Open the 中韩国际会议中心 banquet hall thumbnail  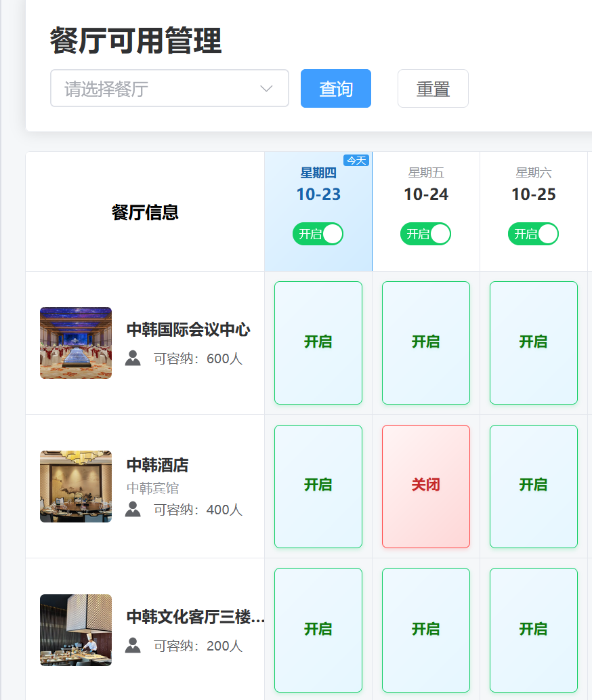click(76, 343)
